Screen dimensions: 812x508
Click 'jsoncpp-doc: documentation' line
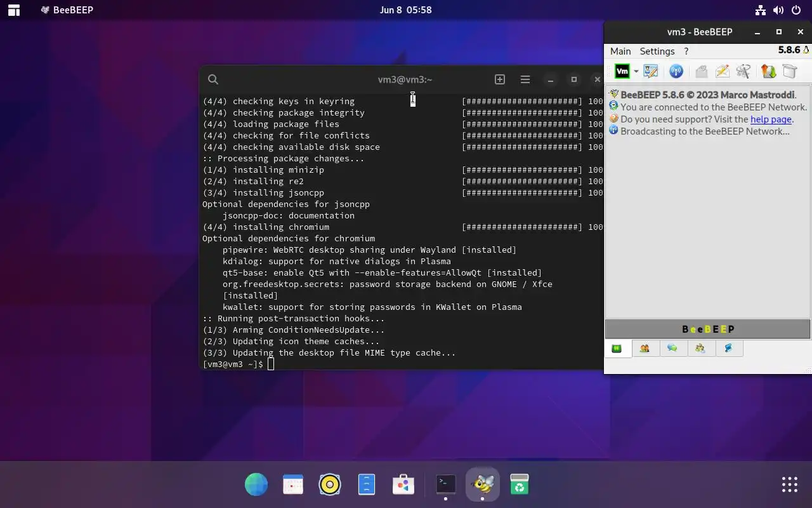point(289,215)
